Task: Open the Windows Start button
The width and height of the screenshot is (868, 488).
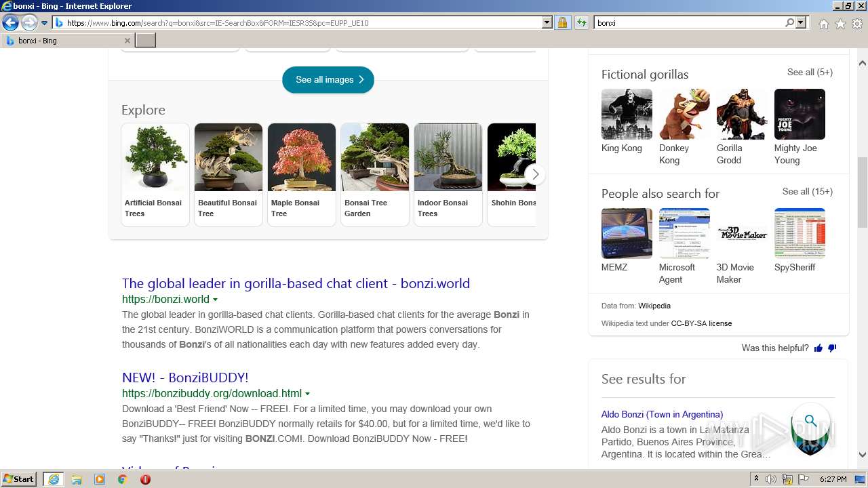Action: (x=19, y=479)
